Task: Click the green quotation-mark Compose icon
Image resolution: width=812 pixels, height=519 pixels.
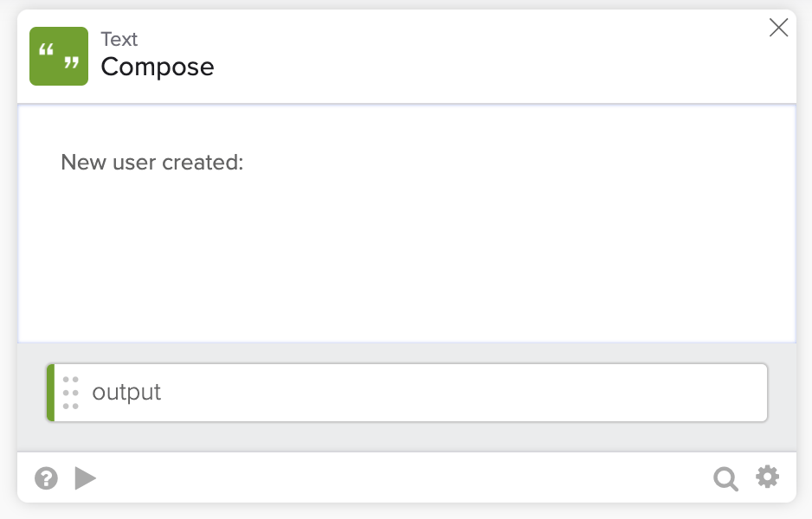Action: (59, 56)
